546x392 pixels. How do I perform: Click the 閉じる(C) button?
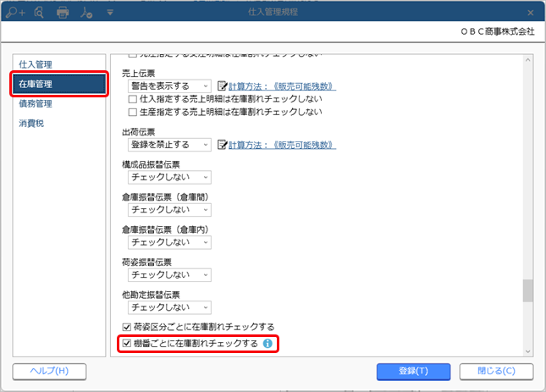[496, 372]
